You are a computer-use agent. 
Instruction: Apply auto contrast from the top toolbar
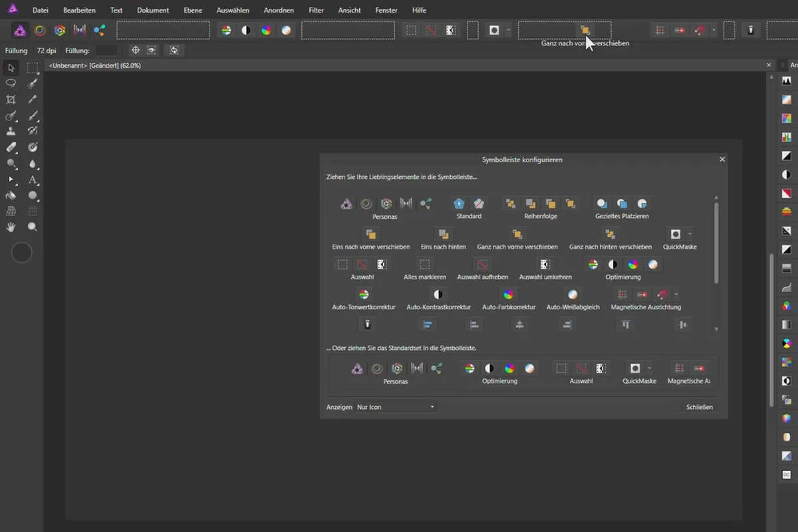click(x=246, y=31)
